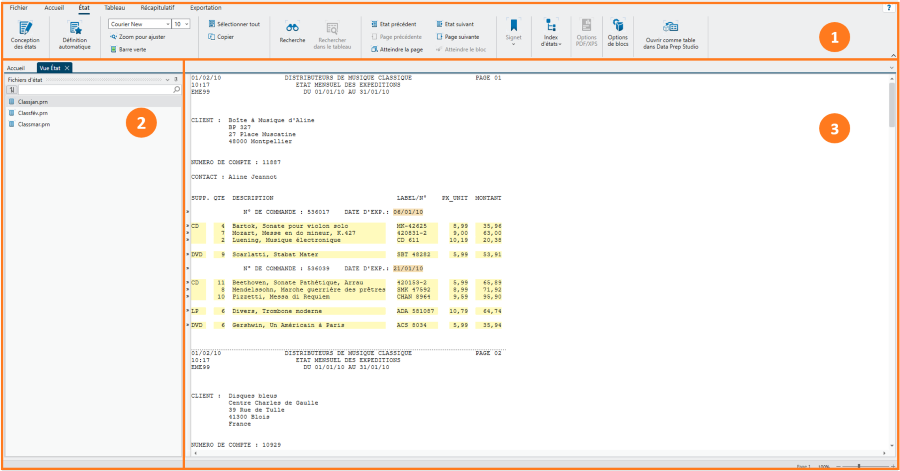Viewport: 900px width, 471px height.
Task: Pin the Fichiers d'état panel
Action: [x=176, y=79]
